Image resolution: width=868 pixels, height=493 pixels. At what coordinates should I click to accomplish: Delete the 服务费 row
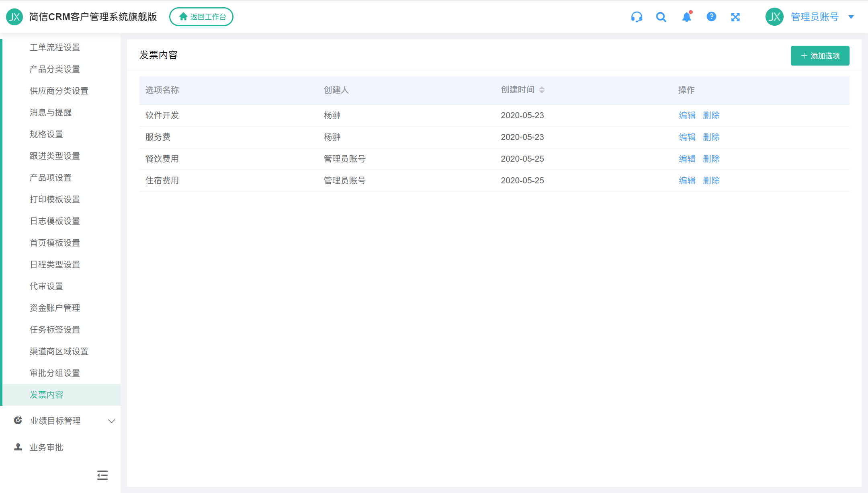coord(711,137)
